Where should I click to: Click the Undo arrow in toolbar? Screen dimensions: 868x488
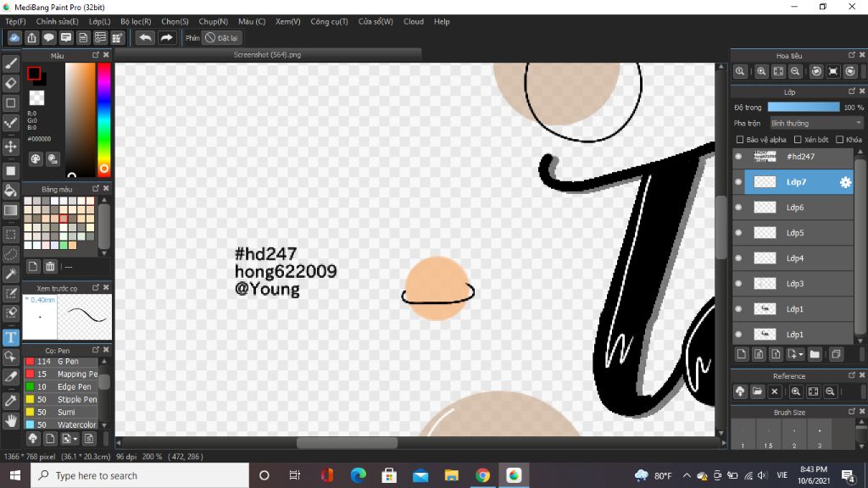click(x=145, y=37)
